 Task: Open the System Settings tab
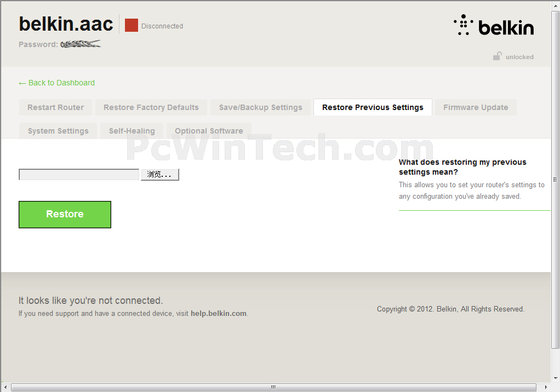click(58, 131)
